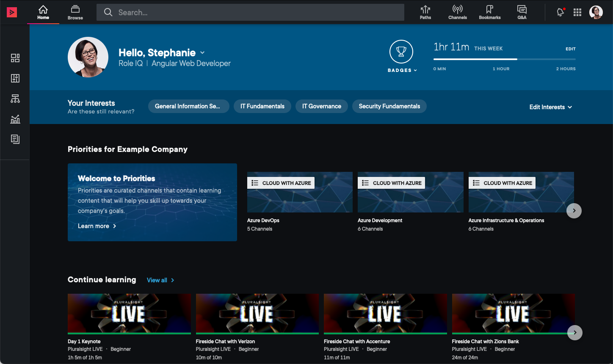Select the IT Governance interest chip
The image size is (613, 364).
tap(322, 106)
